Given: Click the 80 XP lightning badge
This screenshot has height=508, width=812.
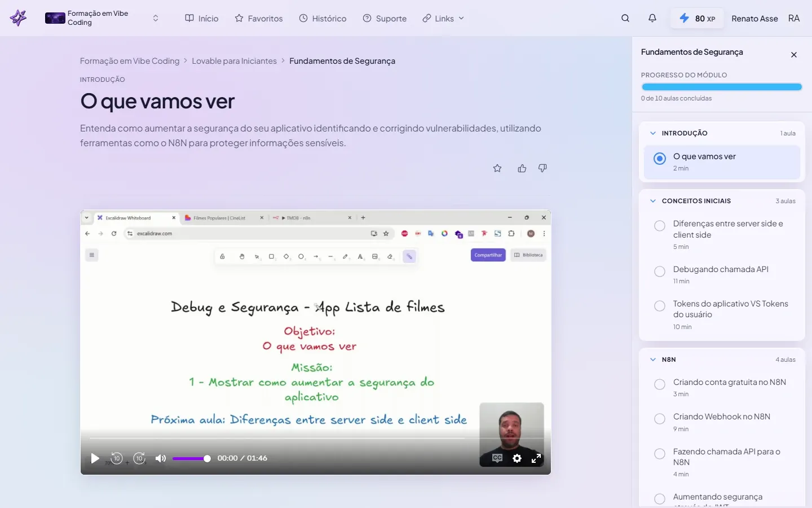Looking at the screenshot, I should [697, 18].
